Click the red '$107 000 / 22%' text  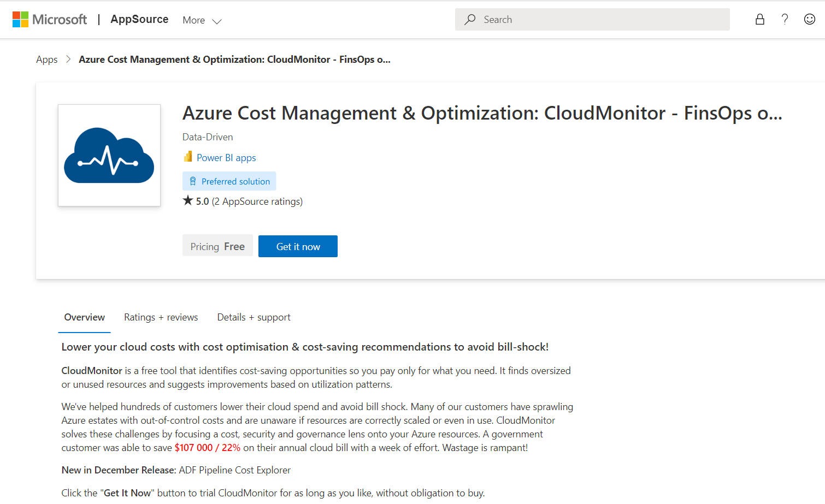[208, 448]
